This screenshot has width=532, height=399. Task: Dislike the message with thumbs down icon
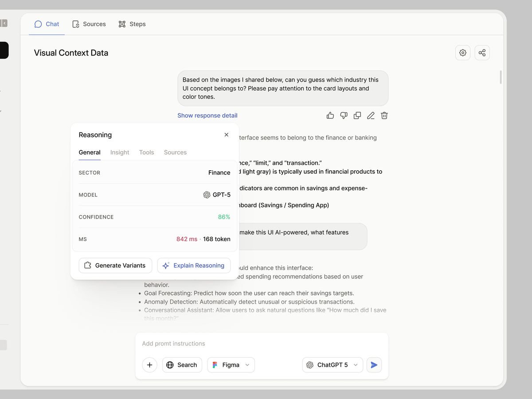(x=344, y=115)
